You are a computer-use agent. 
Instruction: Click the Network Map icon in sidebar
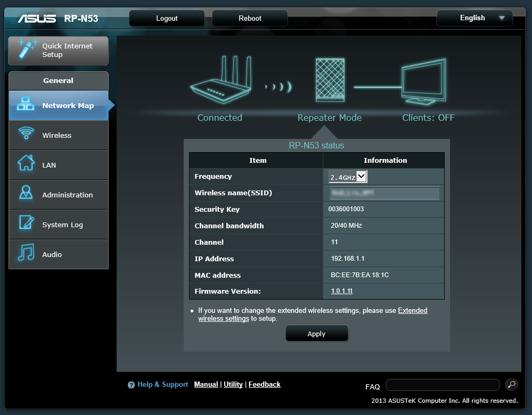[26, 104]
